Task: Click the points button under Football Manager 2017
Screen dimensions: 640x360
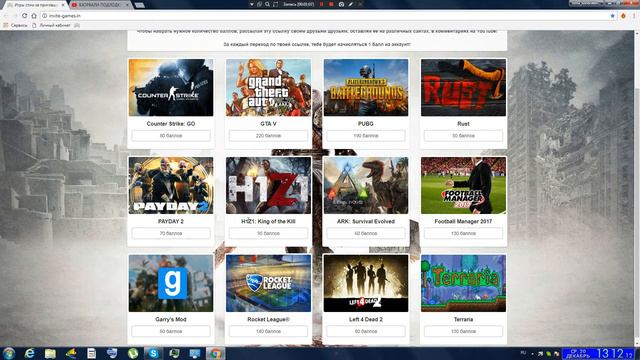Action: 463,233
